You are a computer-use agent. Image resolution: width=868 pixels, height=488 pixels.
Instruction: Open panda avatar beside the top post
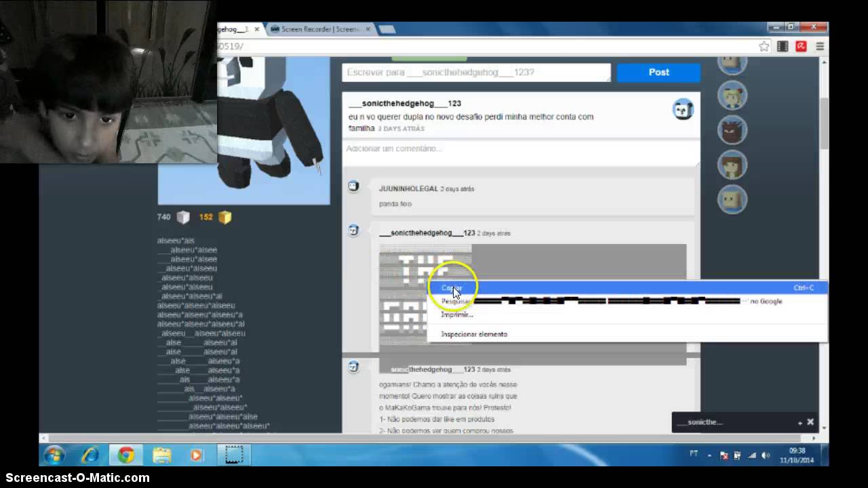pyautogui.click(x=683, y=109)
